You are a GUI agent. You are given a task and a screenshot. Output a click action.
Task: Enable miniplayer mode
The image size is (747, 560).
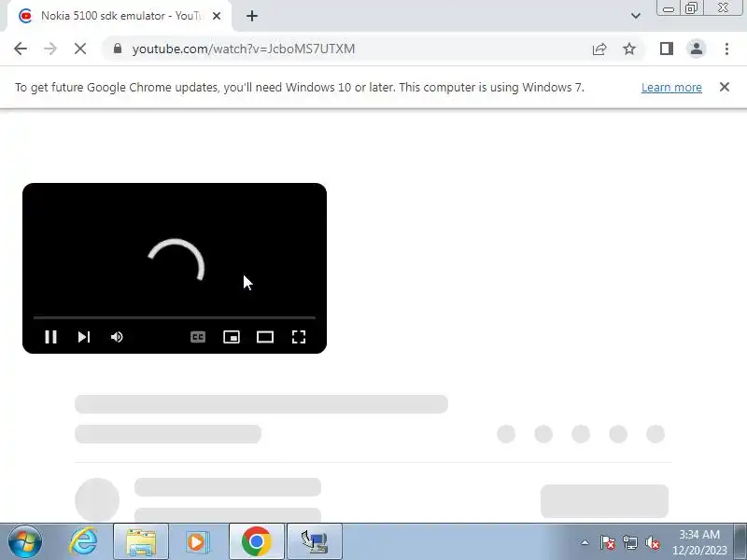(x=232, y=337)
